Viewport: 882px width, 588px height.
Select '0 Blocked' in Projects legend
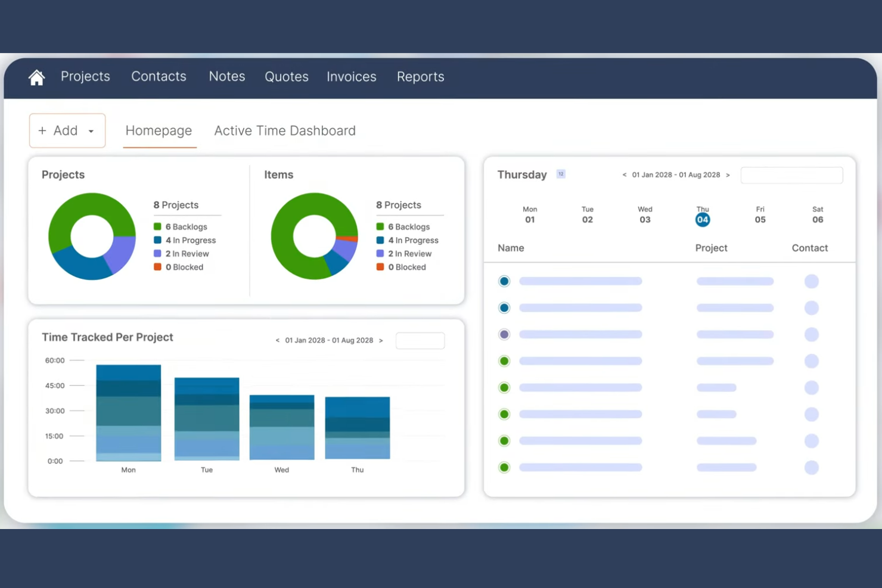[x=184, y=267]
